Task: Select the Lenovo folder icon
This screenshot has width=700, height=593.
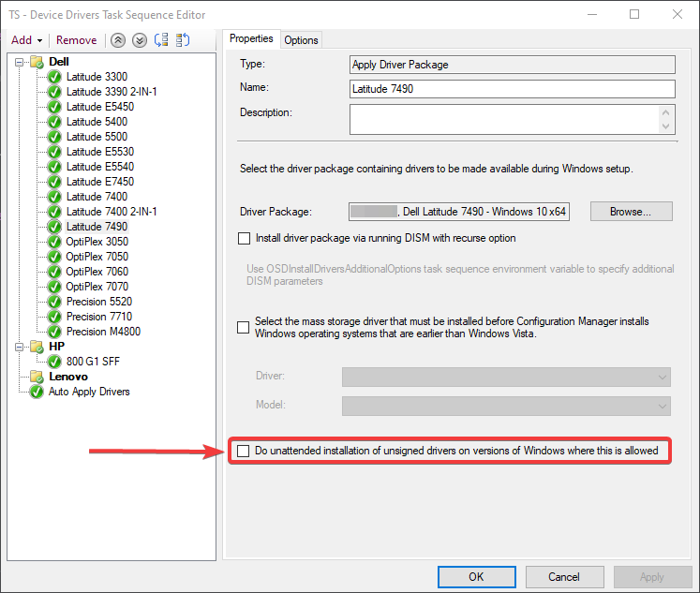Action: tap(37, 377)
